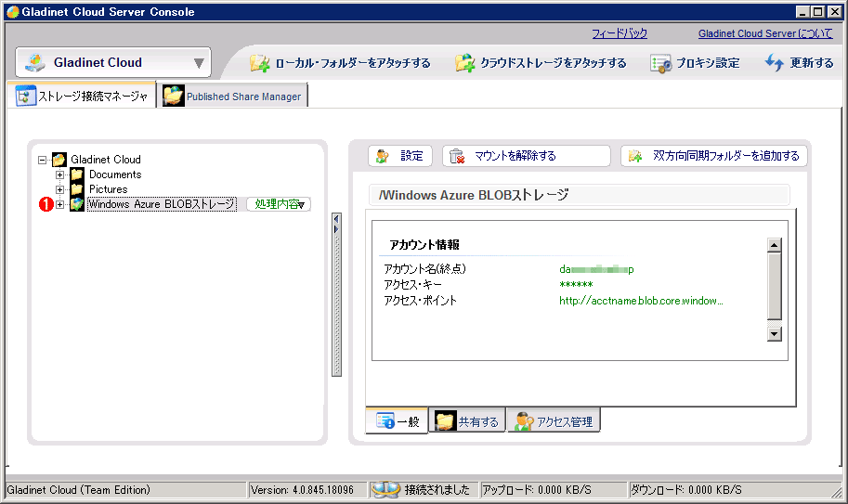Click the アクセス・ポイント label

pyautogui.click(x=420, y=301)
